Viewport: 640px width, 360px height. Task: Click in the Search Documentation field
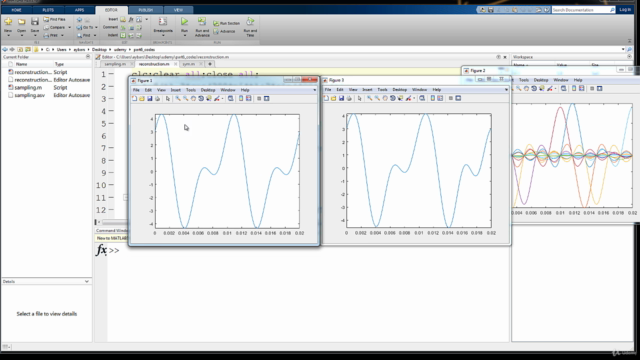tap(580, 9)
